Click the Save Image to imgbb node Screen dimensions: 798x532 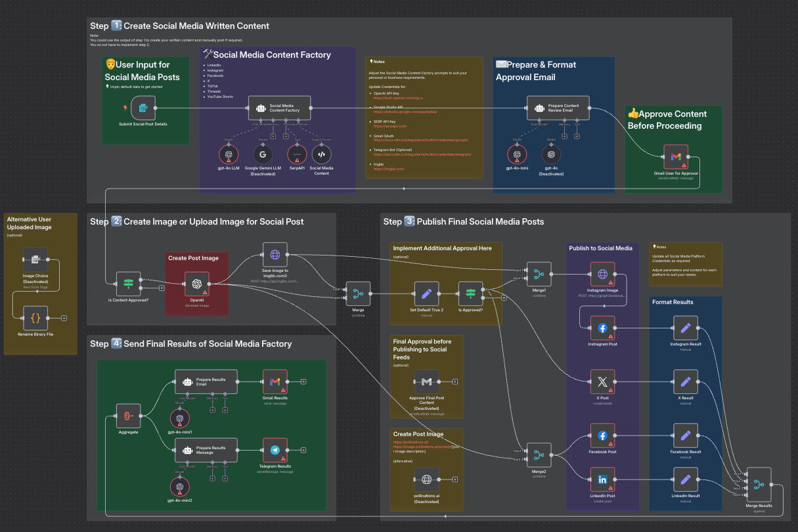(275, 254)
